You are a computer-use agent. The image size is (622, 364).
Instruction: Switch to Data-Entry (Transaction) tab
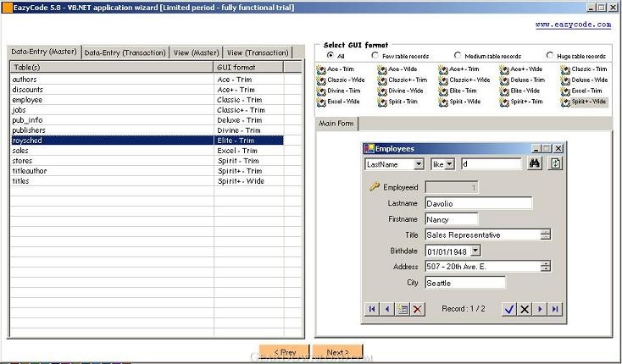pyautogui.click(x=125, y=52)
